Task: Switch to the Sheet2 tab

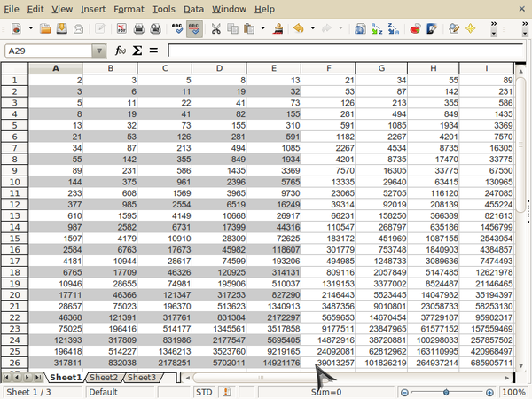Action: coord(104,378)
